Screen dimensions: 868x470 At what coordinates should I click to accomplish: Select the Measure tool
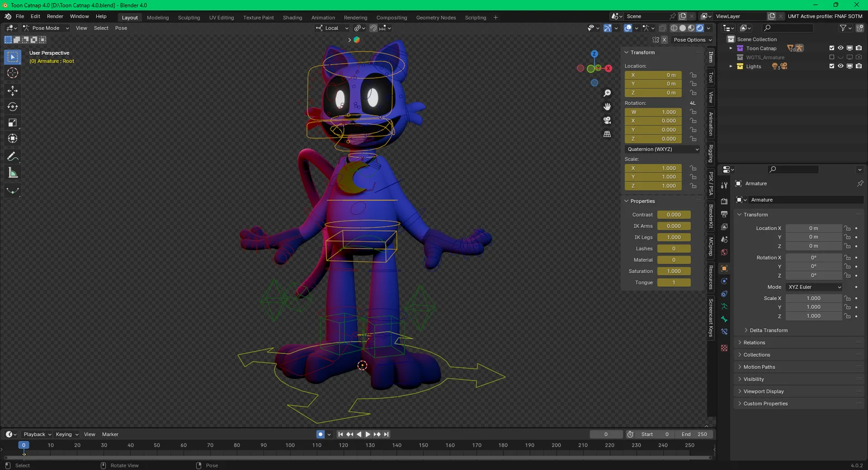click(12, 173)
